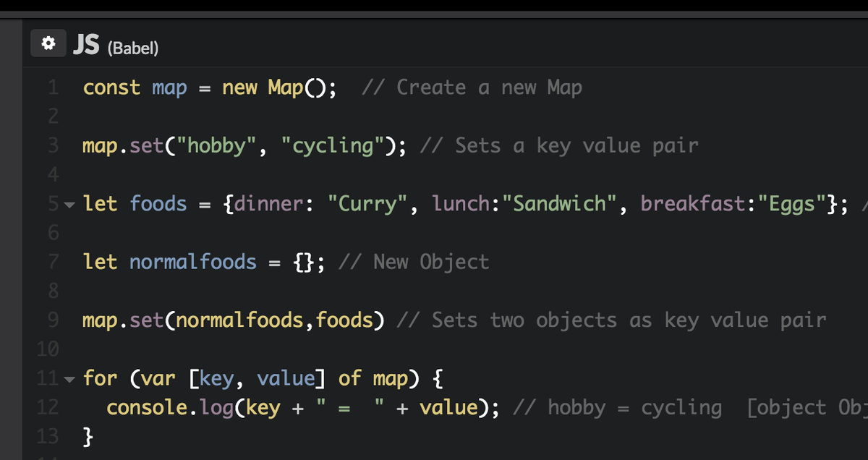Screen dimensions: 868x460
Task: Click line number 12 in the gutter
Action: (x=47, y=407)
